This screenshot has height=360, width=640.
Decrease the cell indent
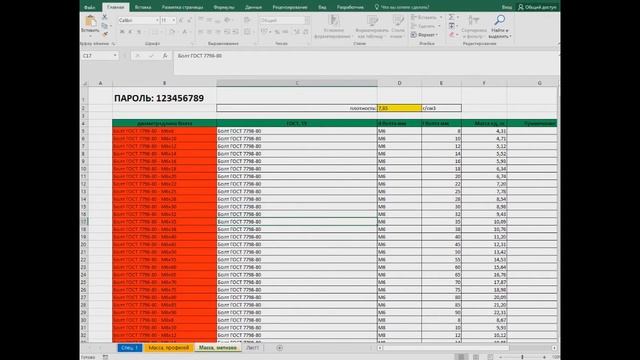(227, 31)
